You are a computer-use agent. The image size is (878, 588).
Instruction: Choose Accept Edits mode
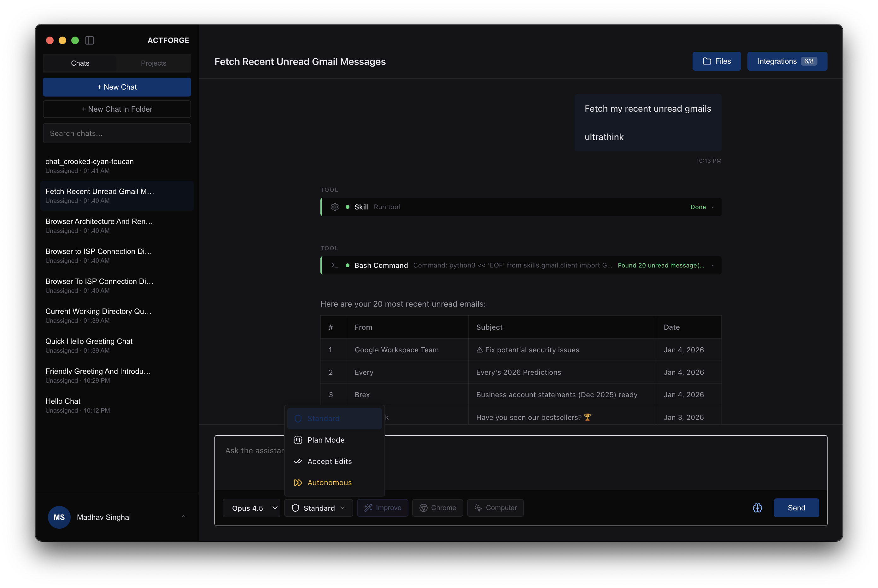tap(330, 461)
